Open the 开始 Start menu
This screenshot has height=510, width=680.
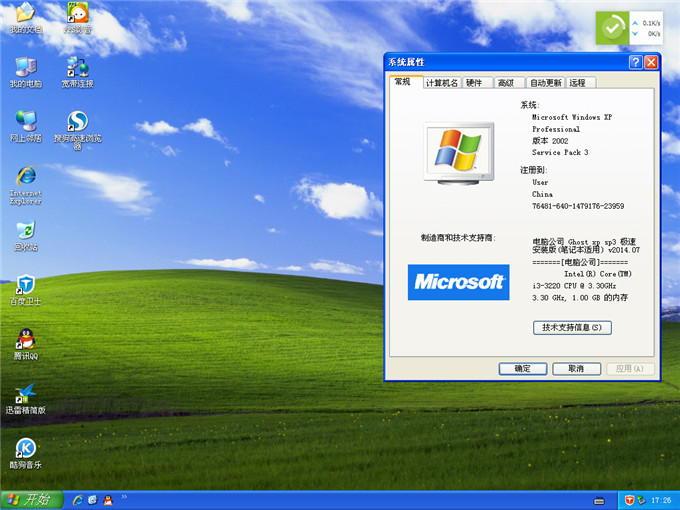tap(30, 499)
